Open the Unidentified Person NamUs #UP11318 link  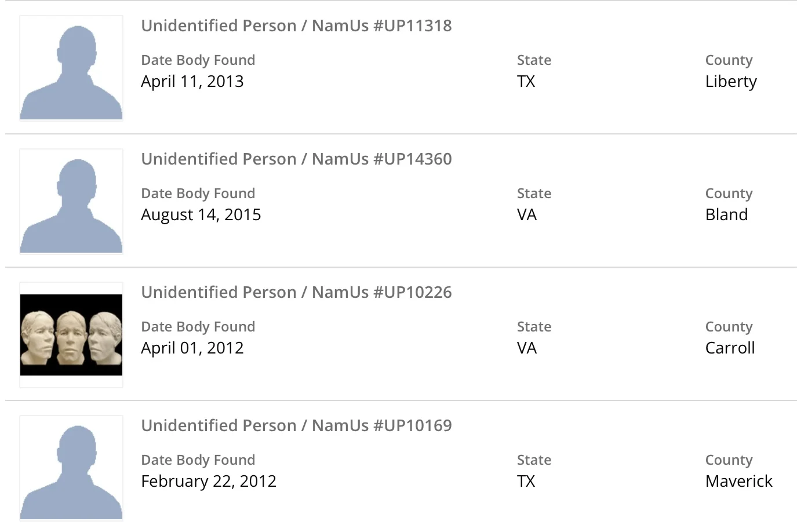pyautogui.click(x=296, y=26)
